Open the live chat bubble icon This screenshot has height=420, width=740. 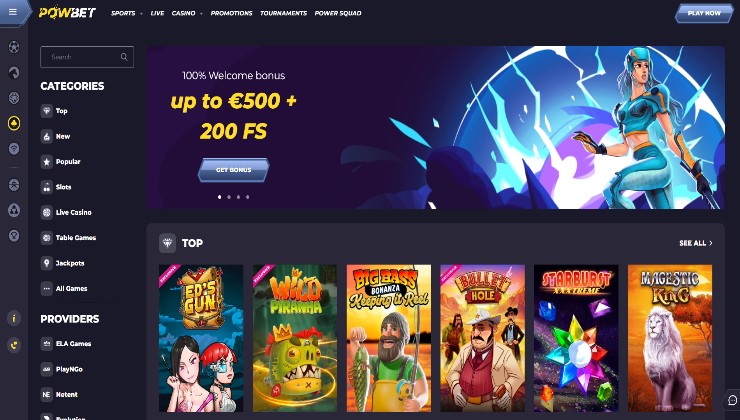pyautogui.click(x=732, y=401)
